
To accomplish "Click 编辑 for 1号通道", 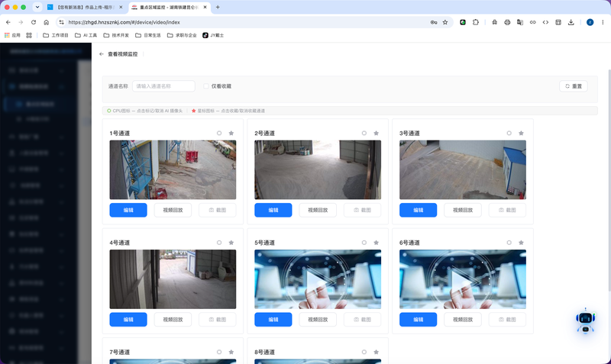I will pyautogui.click(x=128, y=210).
